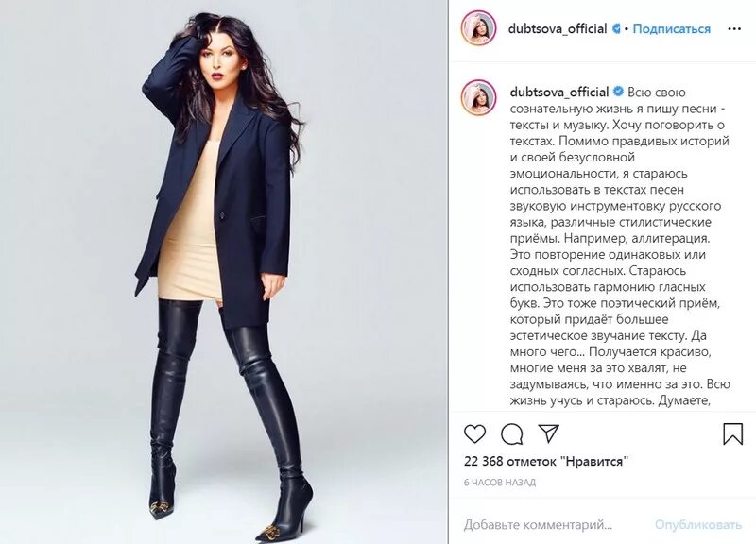This screenshot has height=544, width=756.
Task: Open dubtsova_official profile from header username
Action: pos(558,29)
